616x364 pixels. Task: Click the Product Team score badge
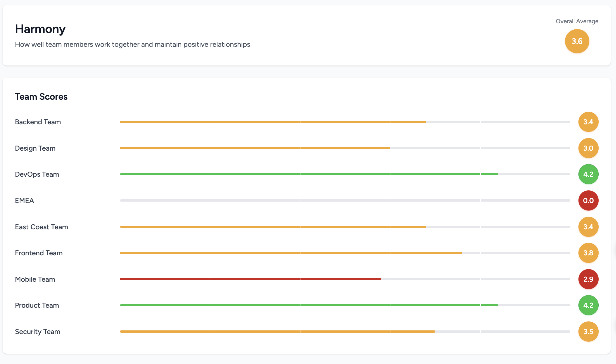pyautogui.click(x=588, y=305)
